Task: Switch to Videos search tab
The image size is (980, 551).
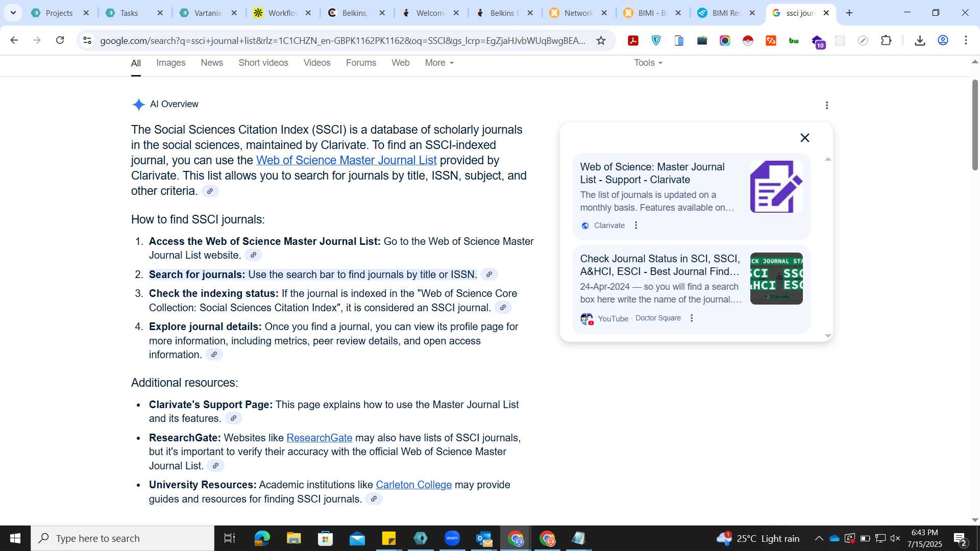Action: point(317,63)
